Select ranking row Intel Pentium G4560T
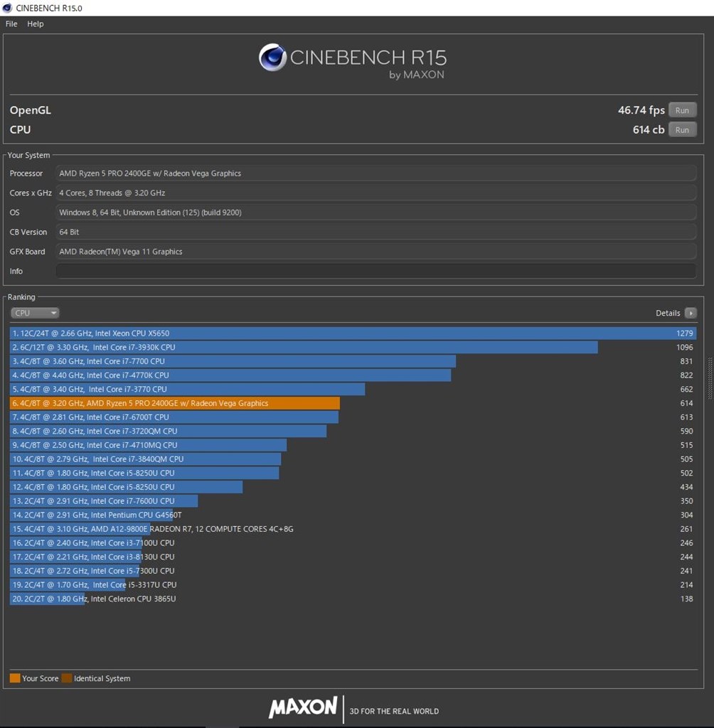 tap(353, 515)
